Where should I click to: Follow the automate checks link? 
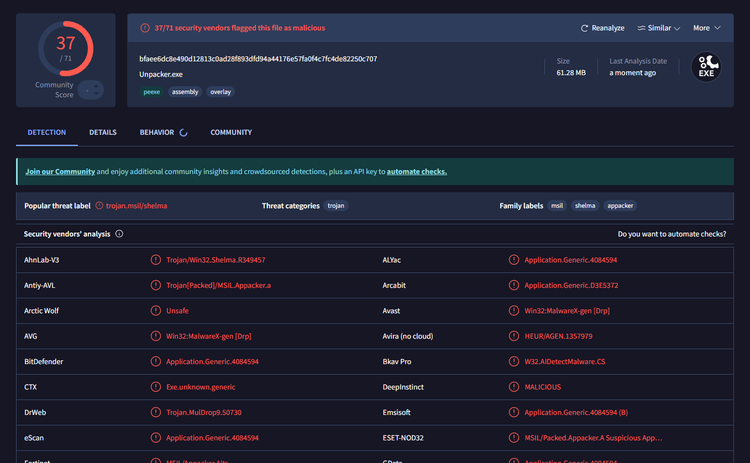[417, 171]
